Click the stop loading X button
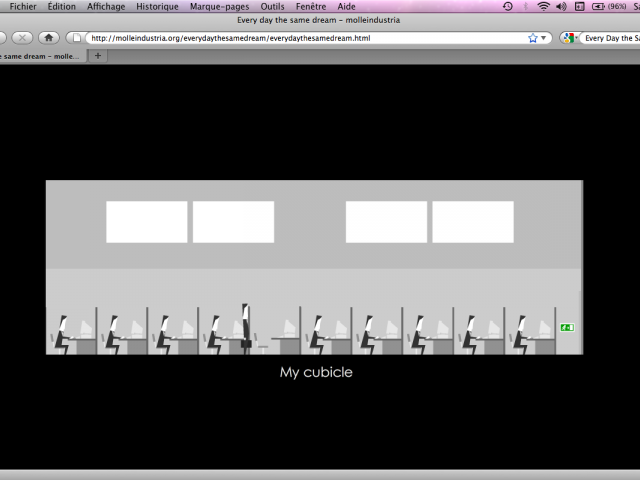This screenshot has width=640, height=480. click(x=22, y=38)
